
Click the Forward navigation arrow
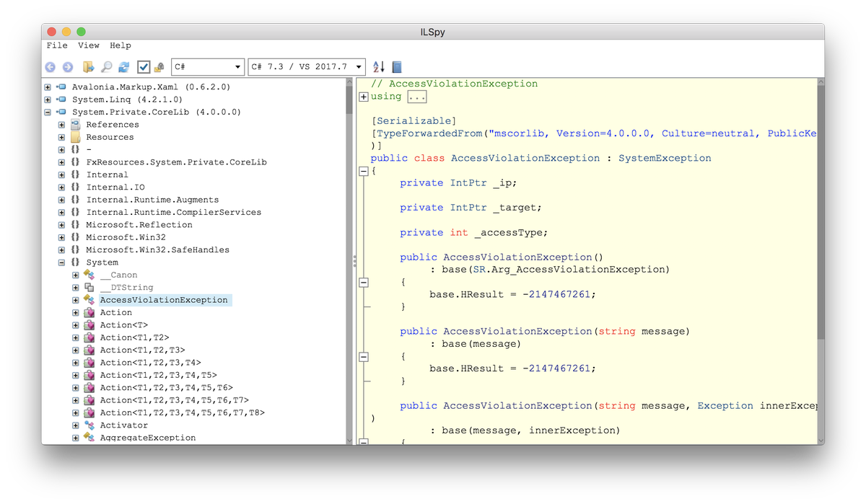tap(68, 67)
